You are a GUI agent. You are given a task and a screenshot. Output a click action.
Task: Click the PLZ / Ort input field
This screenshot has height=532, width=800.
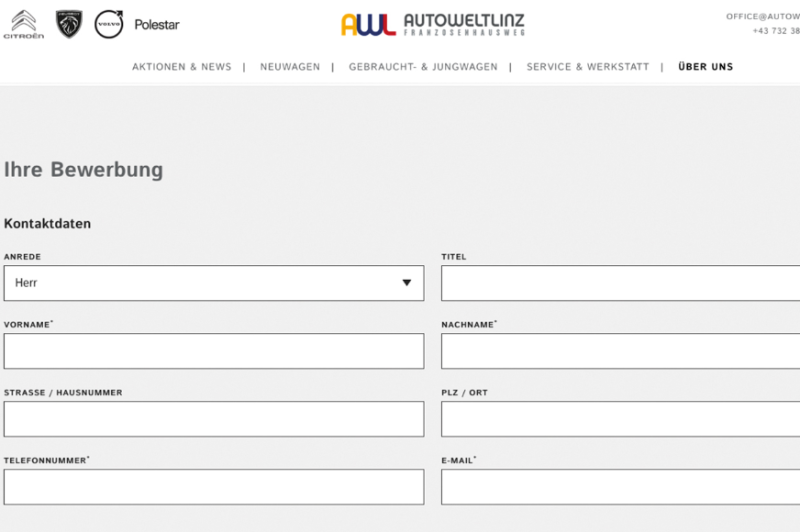[620, 419]
